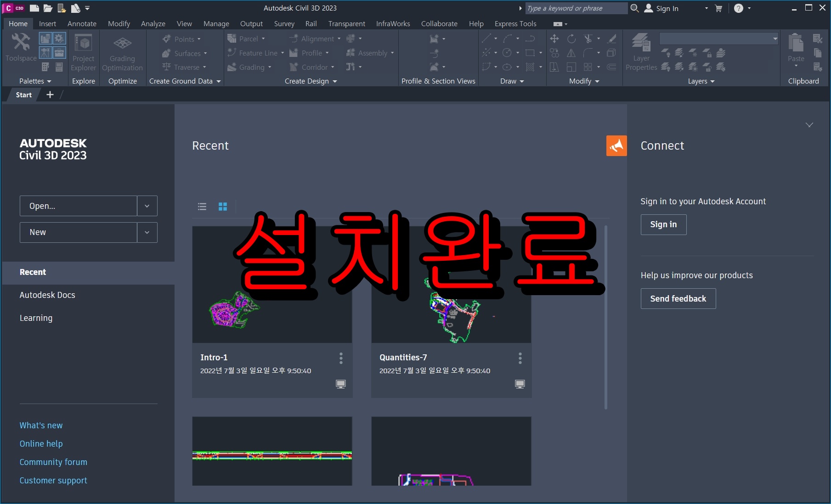The image size is (831, 504).
Task: Open the Online help link
Action: (41, 444)
